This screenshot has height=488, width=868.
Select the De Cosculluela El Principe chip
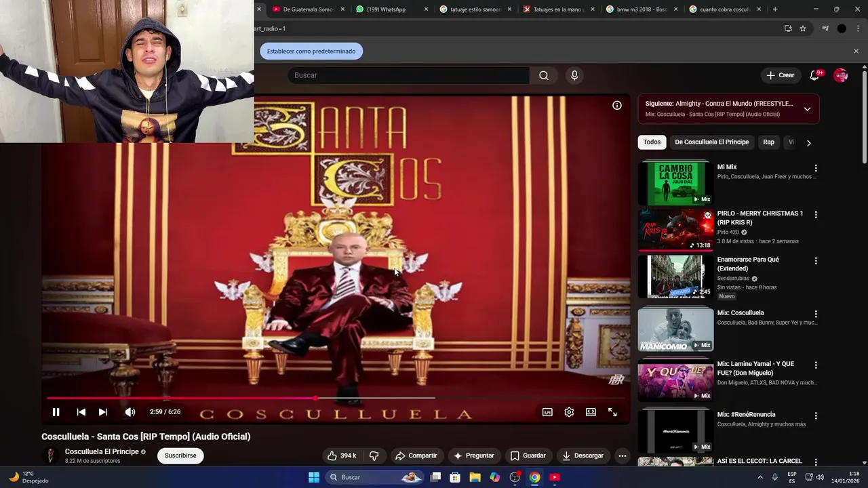point(711,142)
